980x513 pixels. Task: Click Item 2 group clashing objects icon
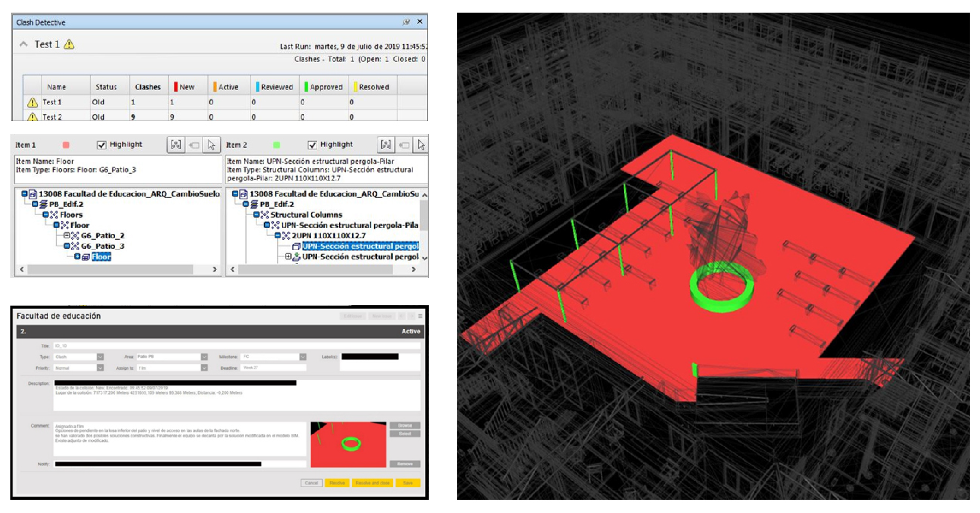click(x=386, y=145)
